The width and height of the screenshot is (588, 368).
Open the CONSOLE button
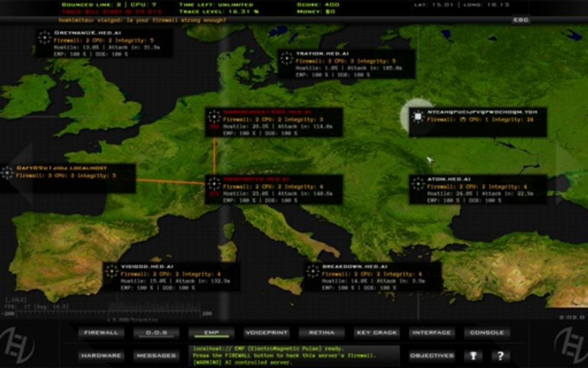coord(487,333)
